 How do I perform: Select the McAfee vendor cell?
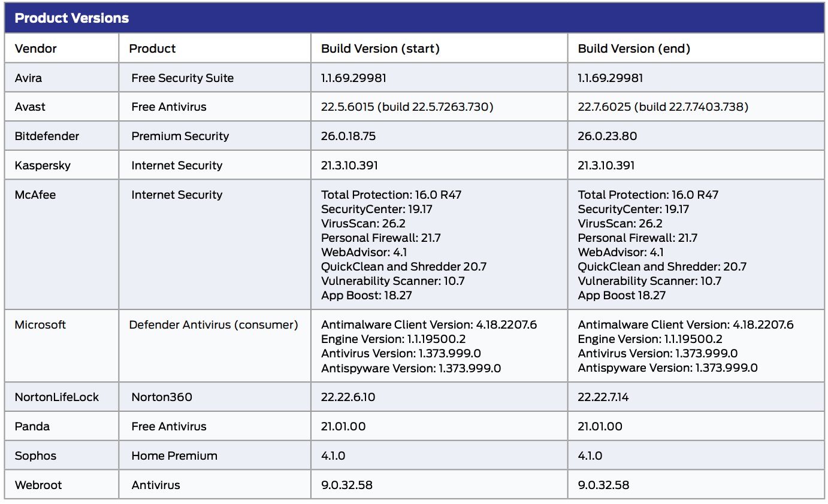click(35, 195)
